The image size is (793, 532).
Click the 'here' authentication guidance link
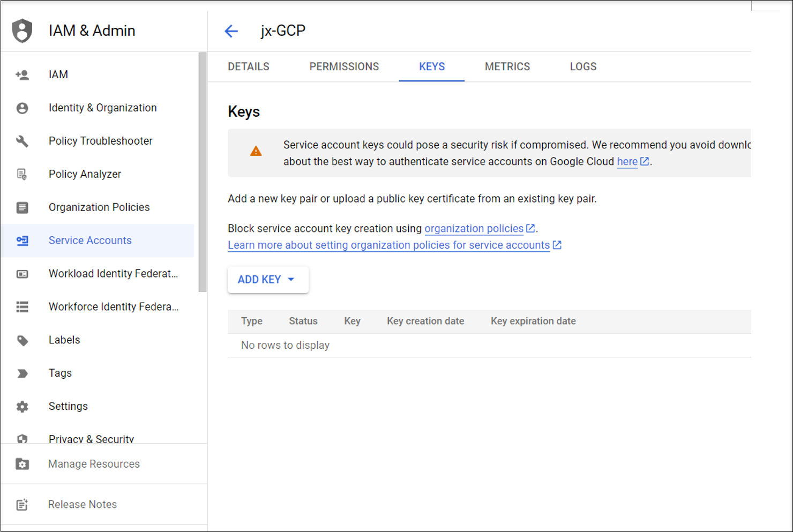click(x=627, y=161)
